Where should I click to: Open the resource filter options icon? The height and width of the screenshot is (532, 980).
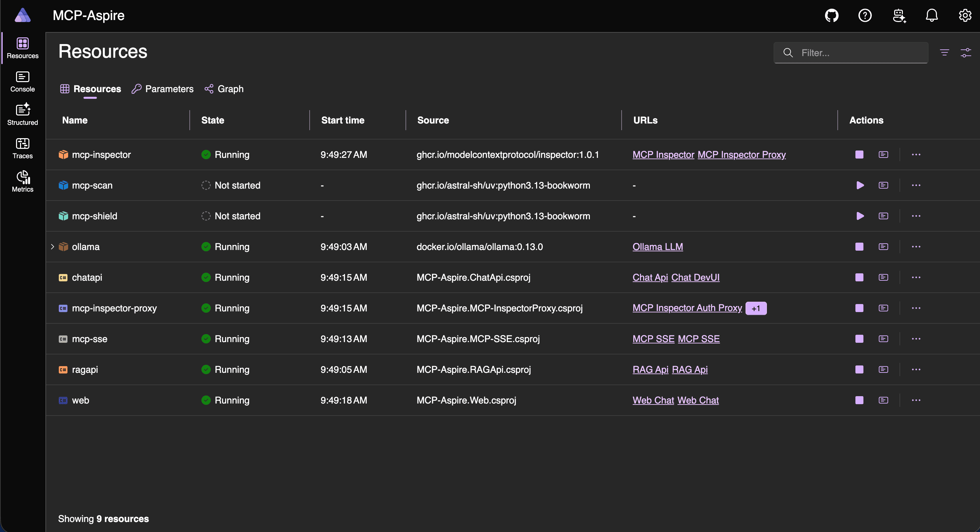(x=944, y=52)
